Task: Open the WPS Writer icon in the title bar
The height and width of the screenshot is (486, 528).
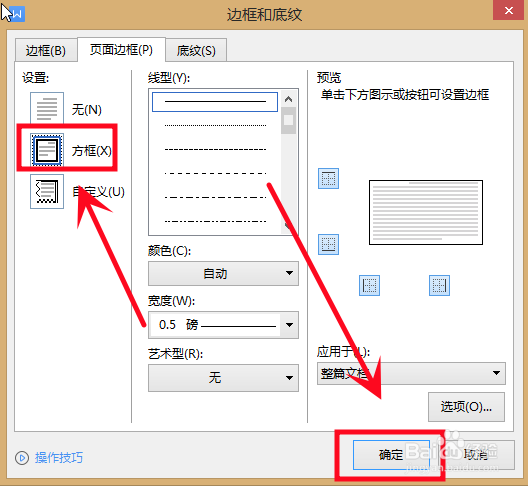Action: [x=17, y=14]
